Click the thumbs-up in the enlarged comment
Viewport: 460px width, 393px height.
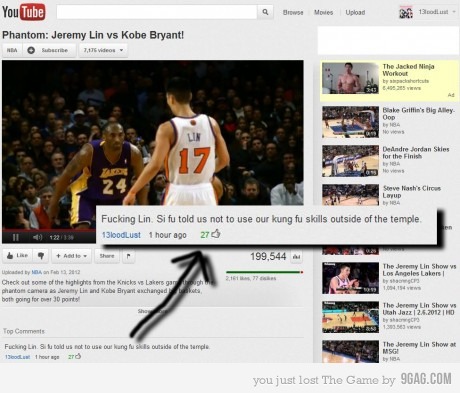(x=216, y=234)
